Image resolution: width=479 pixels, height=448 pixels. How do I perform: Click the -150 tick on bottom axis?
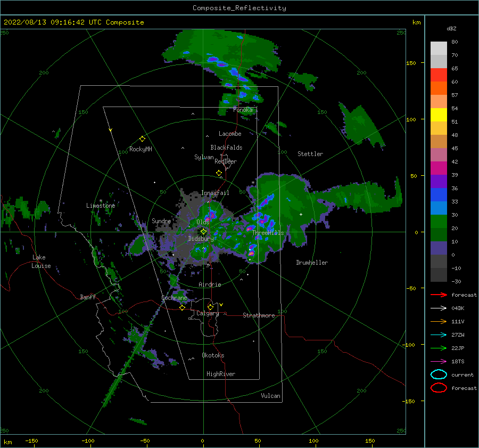[x=31, y=441]
